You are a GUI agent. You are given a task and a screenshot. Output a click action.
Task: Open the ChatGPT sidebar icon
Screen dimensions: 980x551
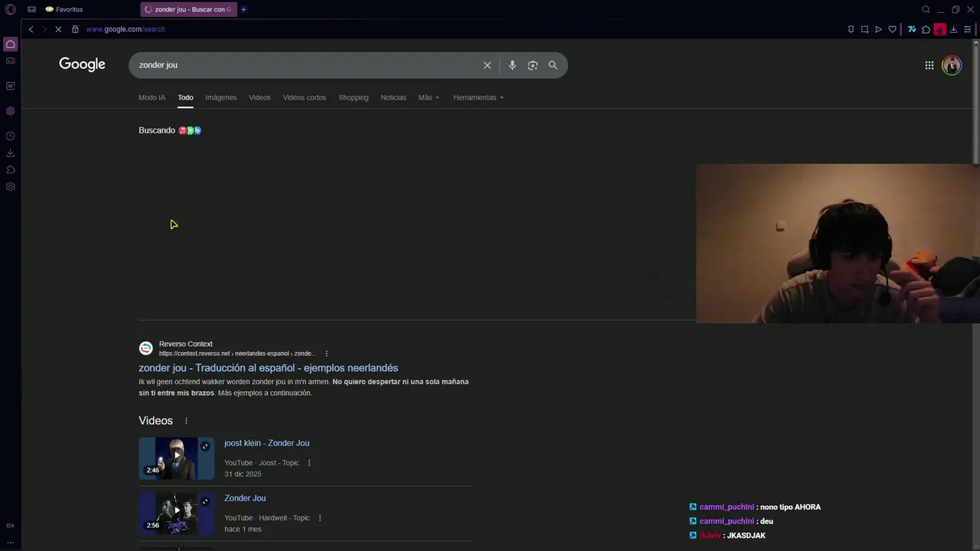11,111
